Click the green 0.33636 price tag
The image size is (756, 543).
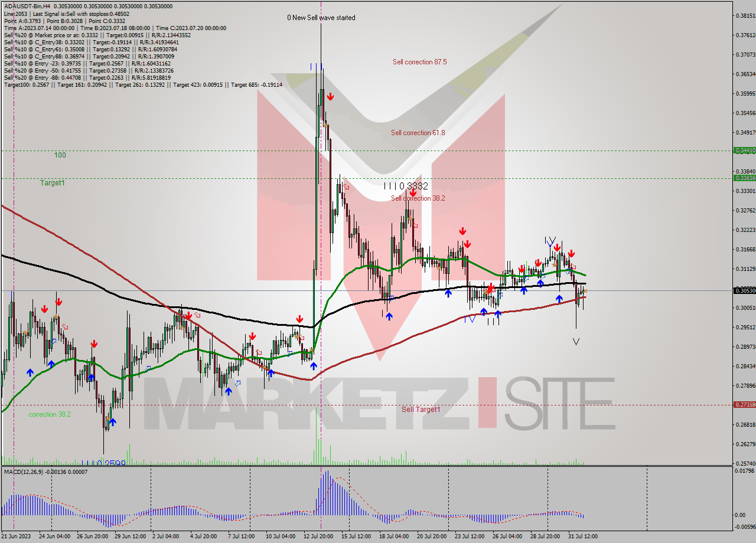pos(744,178)
